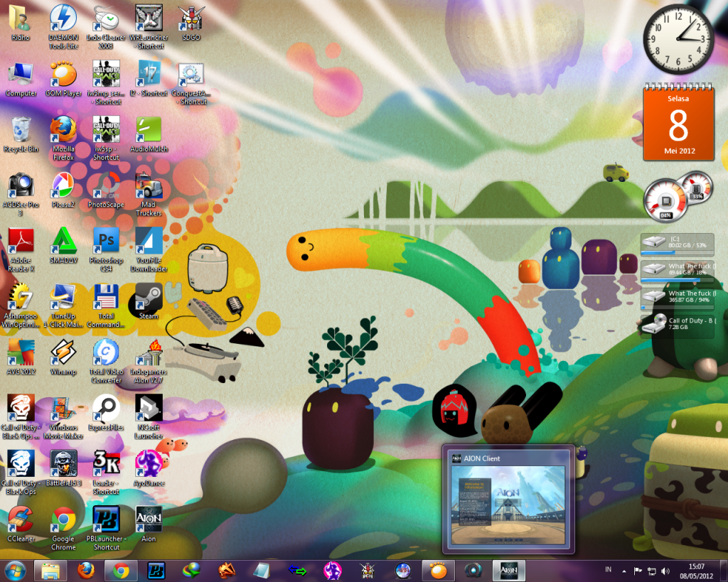The image size is (728, 582).
Task: Show hidden system tray icons
Action: (624, 571)
